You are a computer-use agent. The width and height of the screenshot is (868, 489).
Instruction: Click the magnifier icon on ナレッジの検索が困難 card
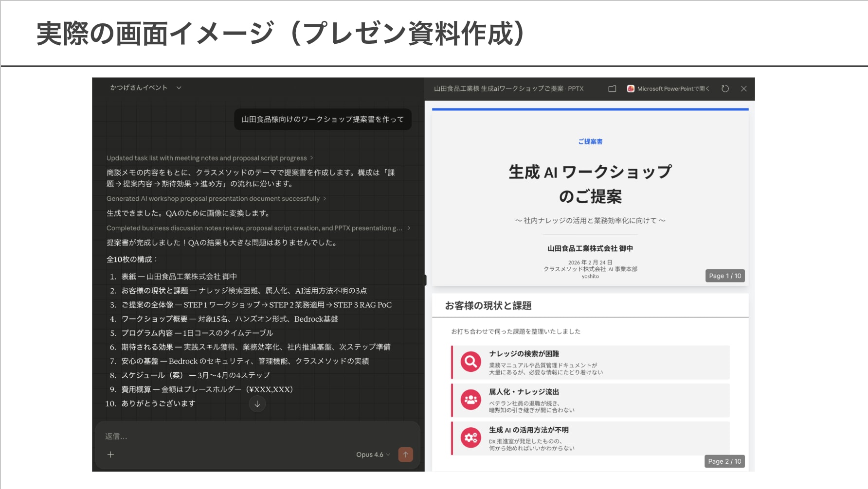[470, 362]
